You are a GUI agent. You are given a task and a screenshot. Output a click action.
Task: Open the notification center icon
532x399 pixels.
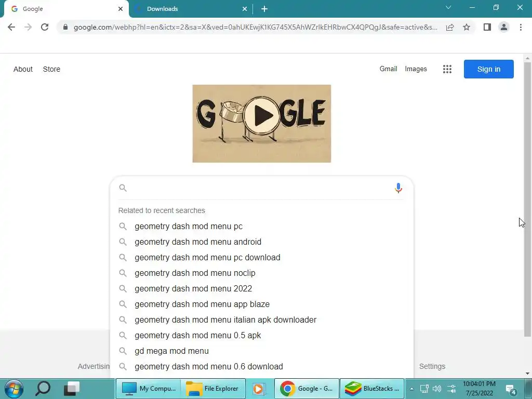[x=511, y=389]
